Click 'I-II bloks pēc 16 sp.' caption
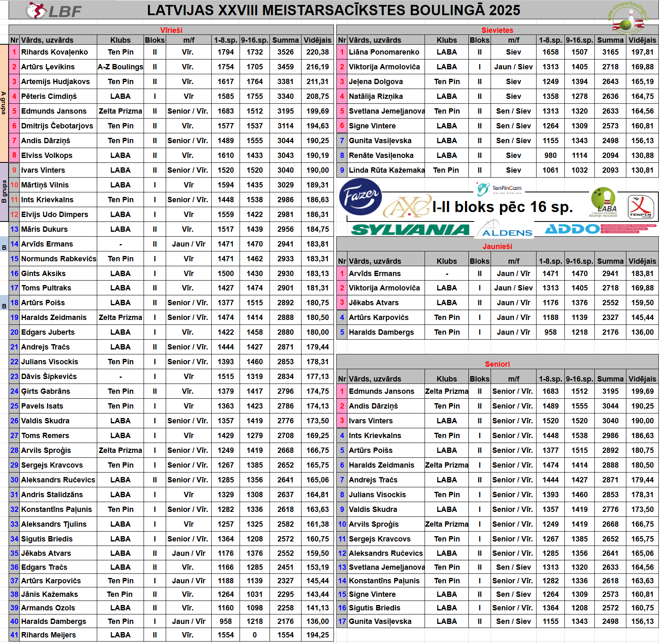 [x=502, y=207]
